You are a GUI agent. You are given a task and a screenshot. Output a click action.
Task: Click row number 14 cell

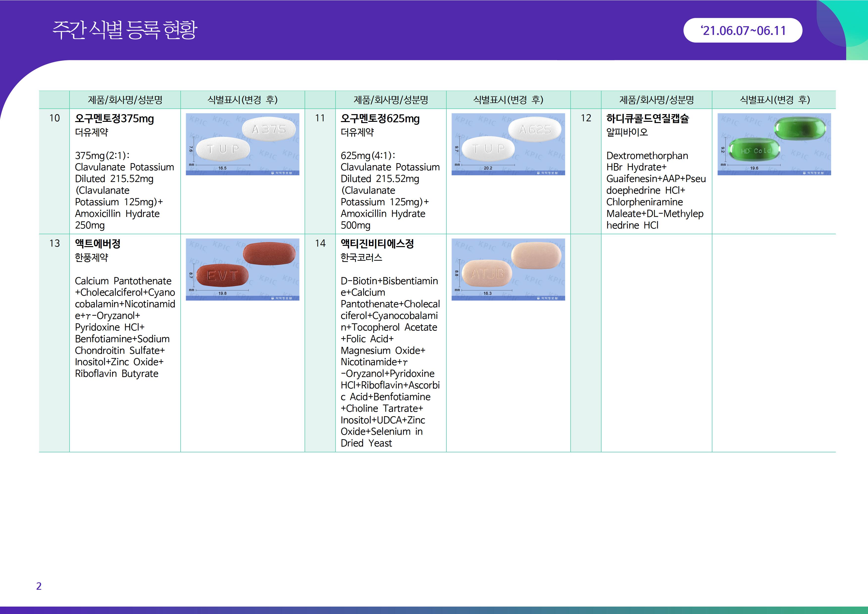pos(320,244)
